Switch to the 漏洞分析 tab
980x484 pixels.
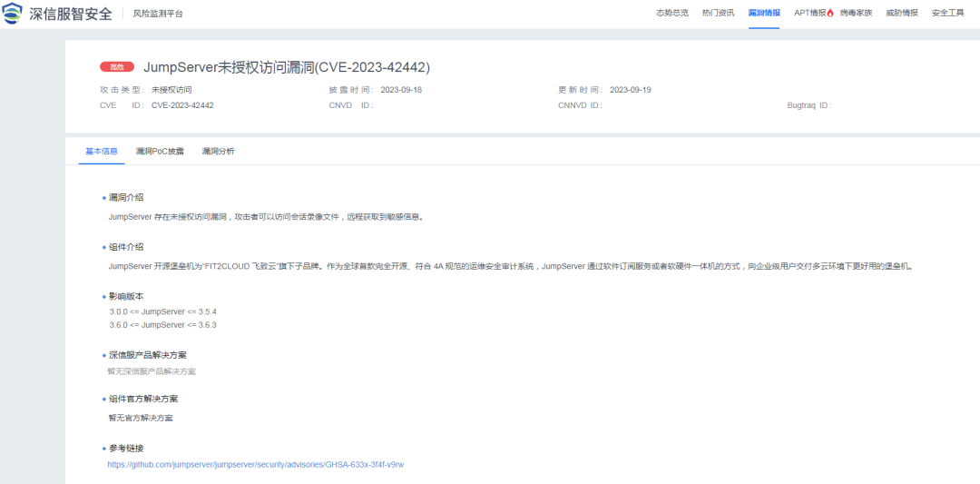click(x=218, y=152)
